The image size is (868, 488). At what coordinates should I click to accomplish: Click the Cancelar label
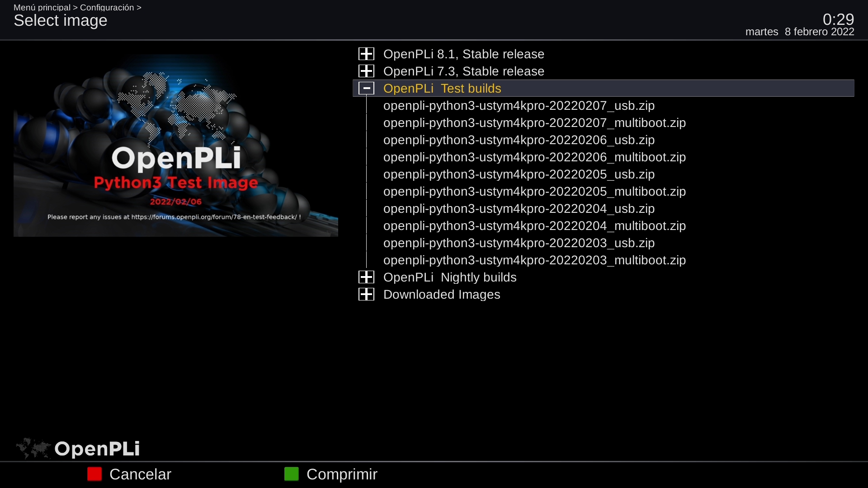coord(140,474)
